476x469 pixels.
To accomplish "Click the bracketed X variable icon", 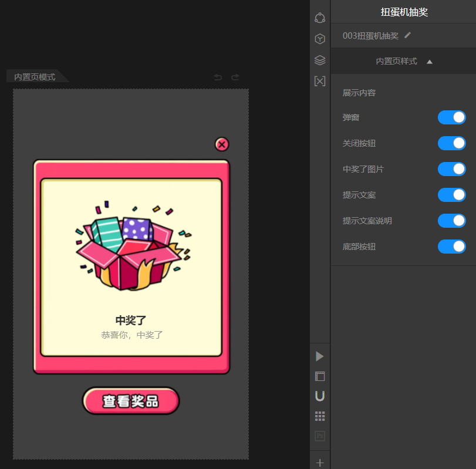I will pos(320,81).
